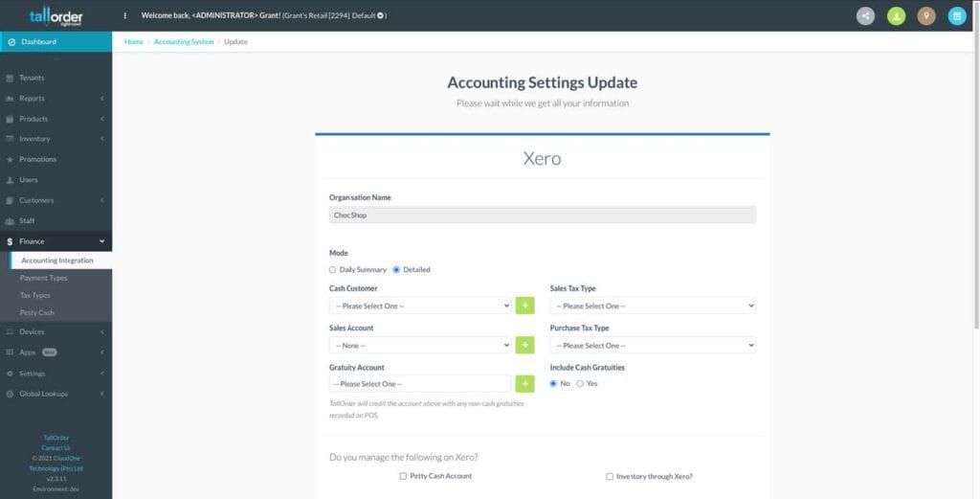Click the Staff group icon
The height and width of the screenshot is (499, 980).
pyautogui.click(x=10, y=221)
